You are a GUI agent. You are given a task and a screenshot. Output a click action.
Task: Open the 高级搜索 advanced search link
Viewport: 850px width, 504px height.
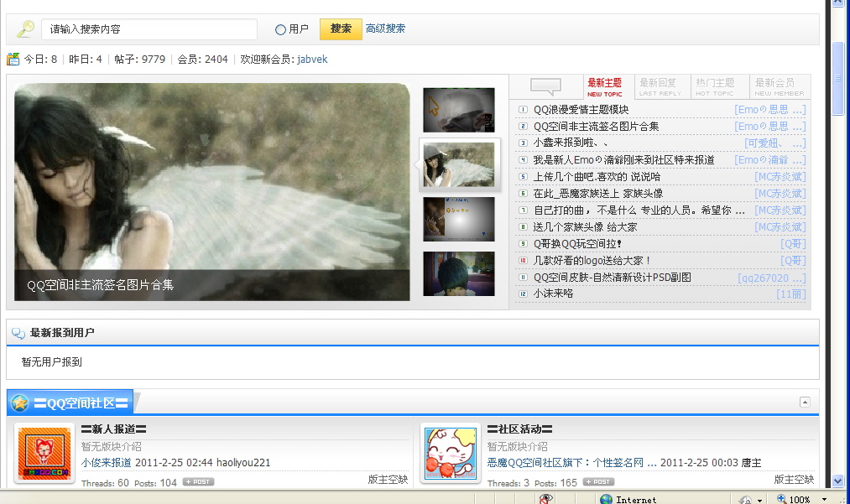pyautogui.click(x=385, y=29)
